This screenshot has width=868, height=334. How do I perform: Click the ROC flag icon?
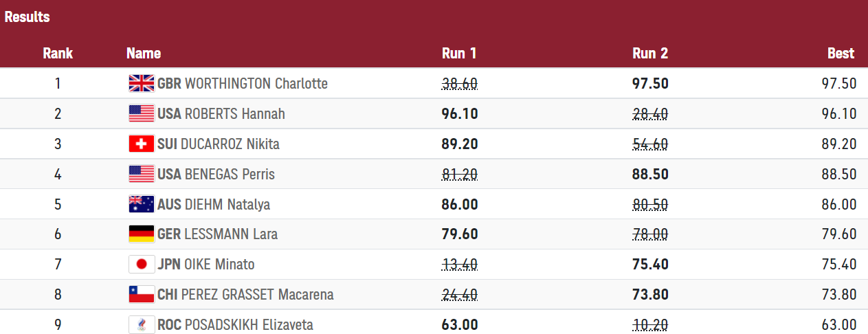point(142,324)
